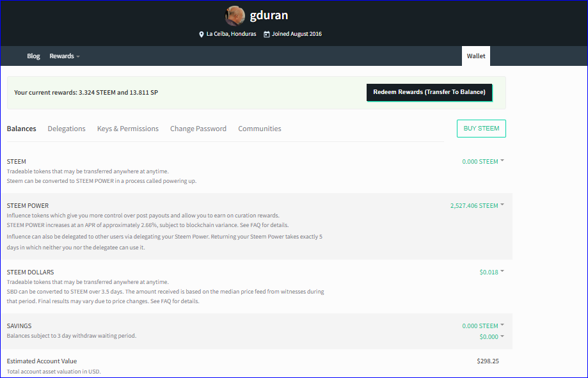The image size is (588, 378).
Task: Expand the 2,527.406 STEEM power dropdown
Action: tap(477, 205)
